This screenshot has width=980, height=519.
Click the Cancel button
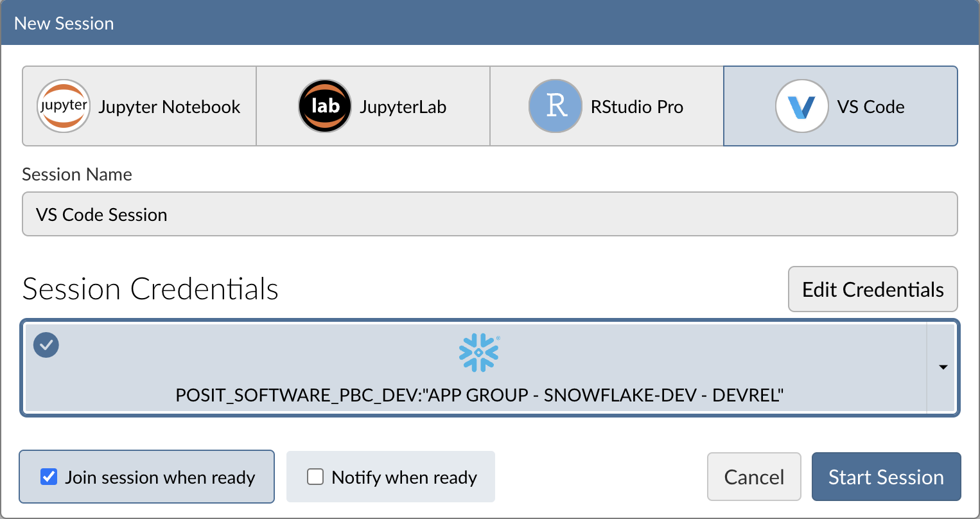tap(754, 477)
